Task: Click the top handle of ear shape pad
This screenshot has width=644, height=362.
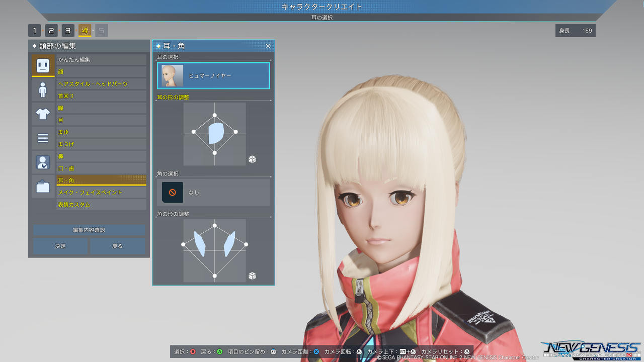Action: pos(215,115)
